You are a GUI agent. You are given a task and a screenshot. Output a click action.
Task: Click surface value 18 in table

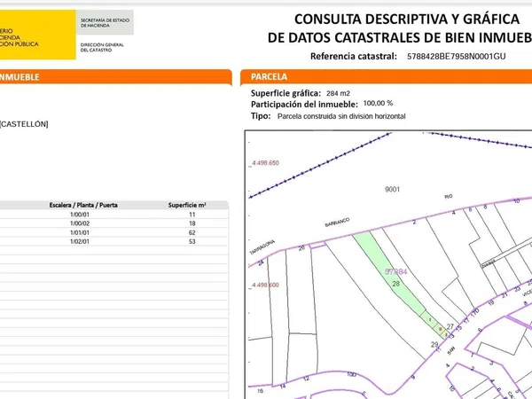click(x=192, y=223)
